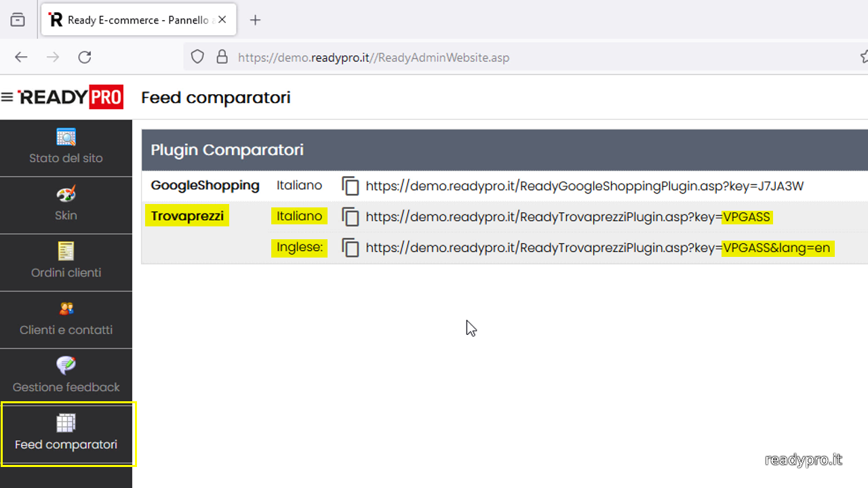Open Clienti e contatti in sidebar
868x488 pixels.
(66, 320)
